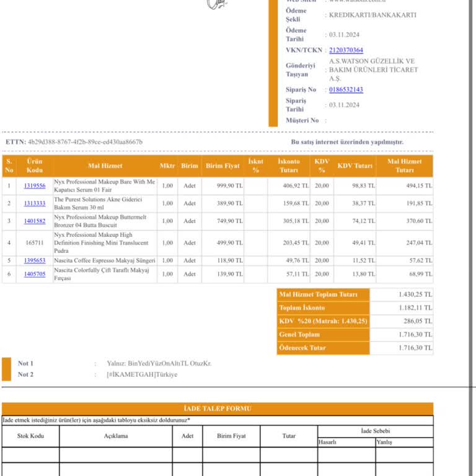Click unit price 118,90 TL
Viewport: 476px width, 476px height.
(230, 260)
